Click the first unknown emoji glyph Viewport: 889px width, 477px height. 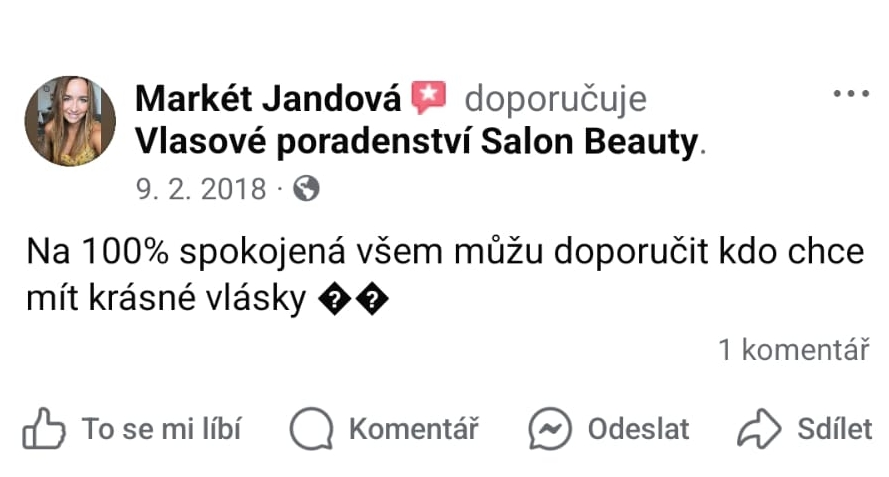coord(335,300)
